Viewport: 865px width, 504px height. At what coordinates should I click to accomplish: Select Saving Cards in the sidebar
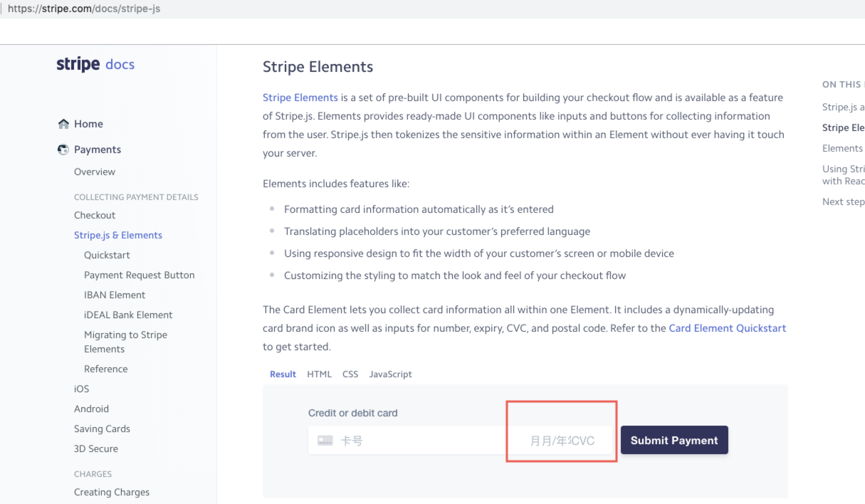[x=102, y=429]
